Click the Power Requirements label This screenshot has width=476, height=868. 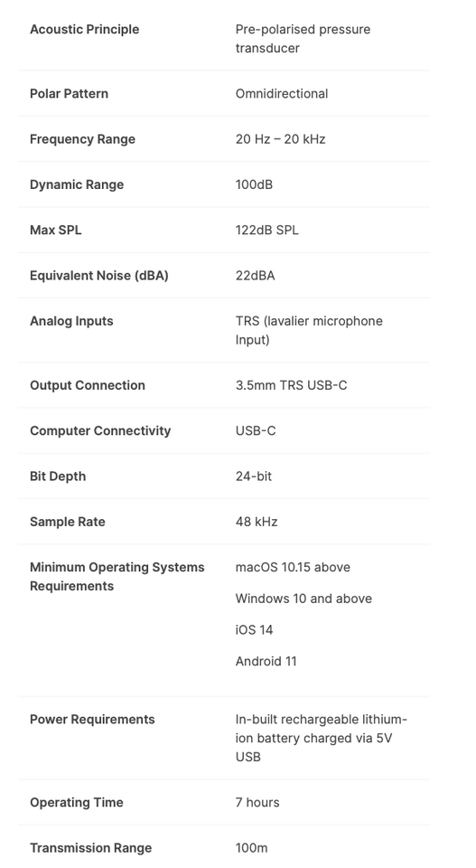(92, 719)
